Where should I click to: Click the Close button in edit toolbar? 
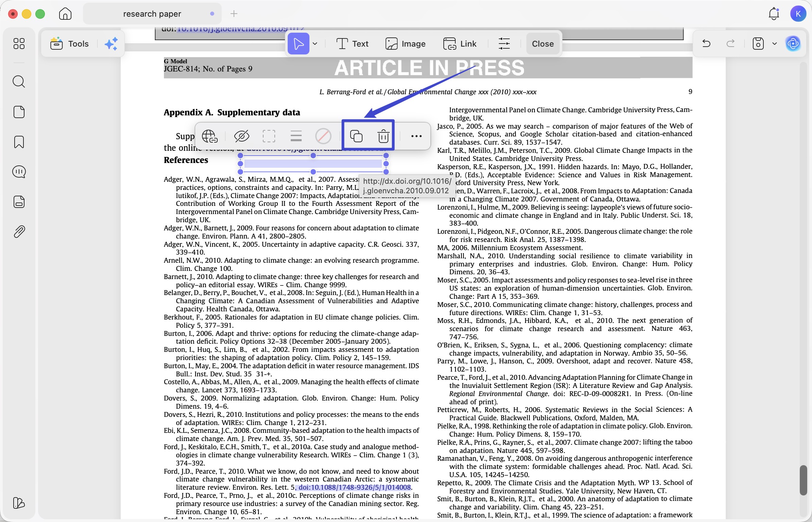click(x=543, y=44)
